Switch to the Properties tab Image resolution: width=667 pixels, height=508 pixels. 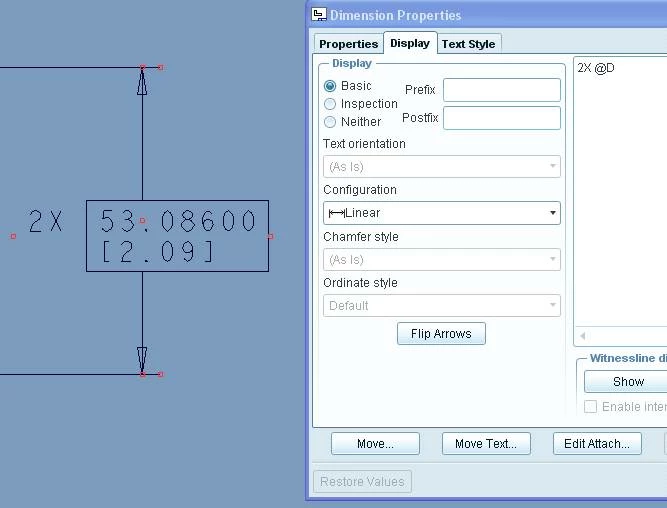[x=348, y=44]
